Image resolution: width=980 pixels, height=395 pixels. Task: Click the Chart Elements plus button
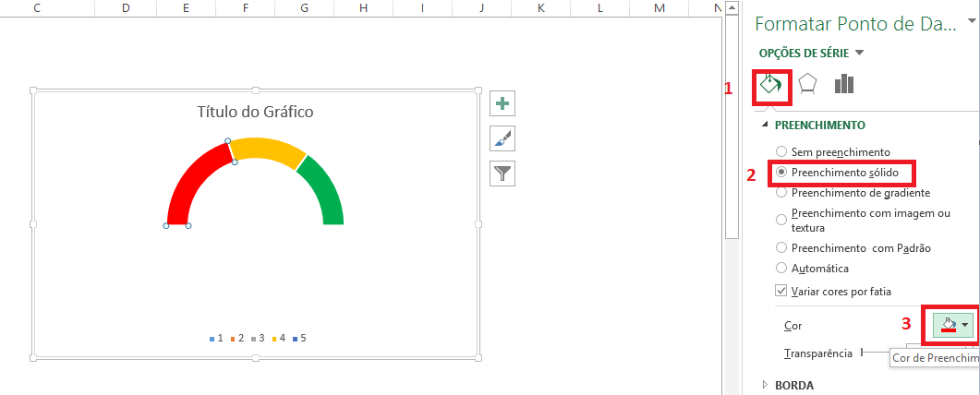pyautogui.click(x=502, y=103)
